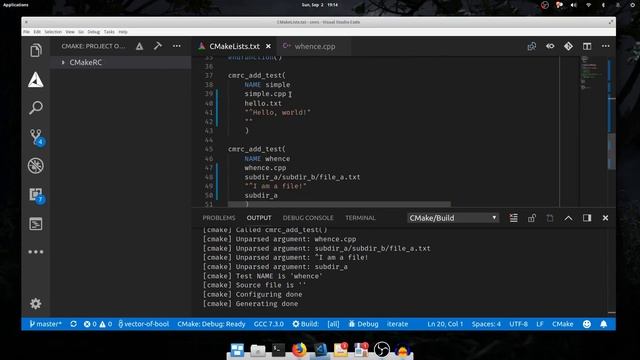Viewport: 640px width, 360px height.
Task: Open the Explorer view in activity bar
Action: pyautogui.click(x=36, y=51)
